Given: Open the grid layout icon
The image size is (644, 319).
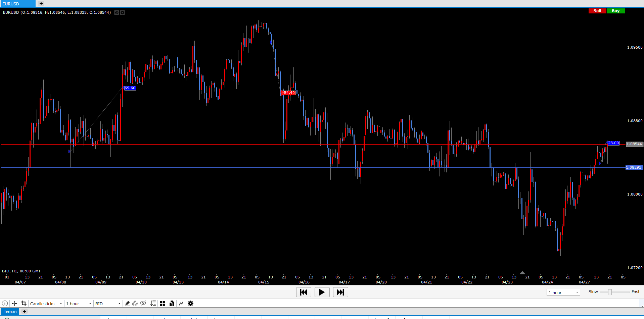Looking at the screenshot, I should pos(163,304).
